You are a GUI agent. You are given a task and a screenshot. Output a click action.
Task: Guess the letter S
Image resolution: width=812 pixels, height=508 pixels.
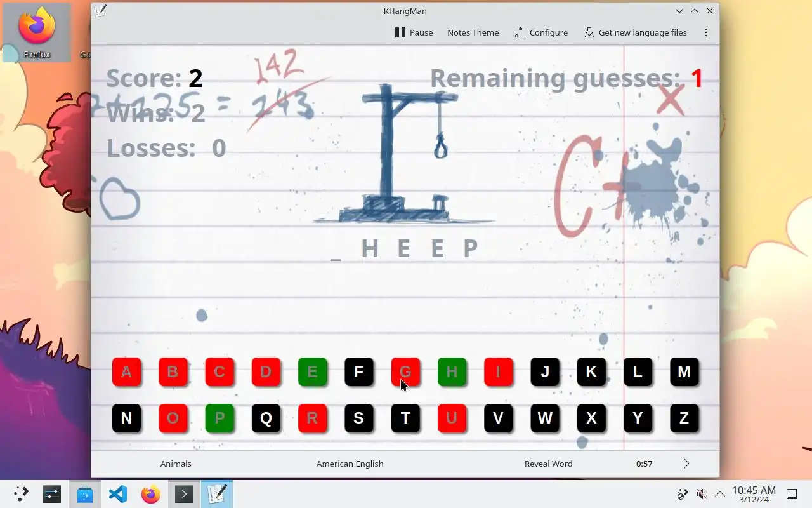click(x=358, y=418)
